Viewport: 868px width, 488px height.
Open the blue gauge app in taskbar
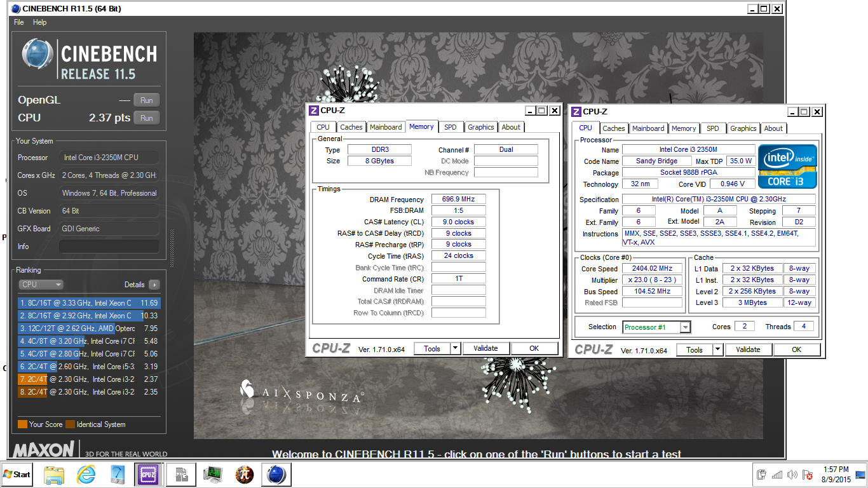117,474
